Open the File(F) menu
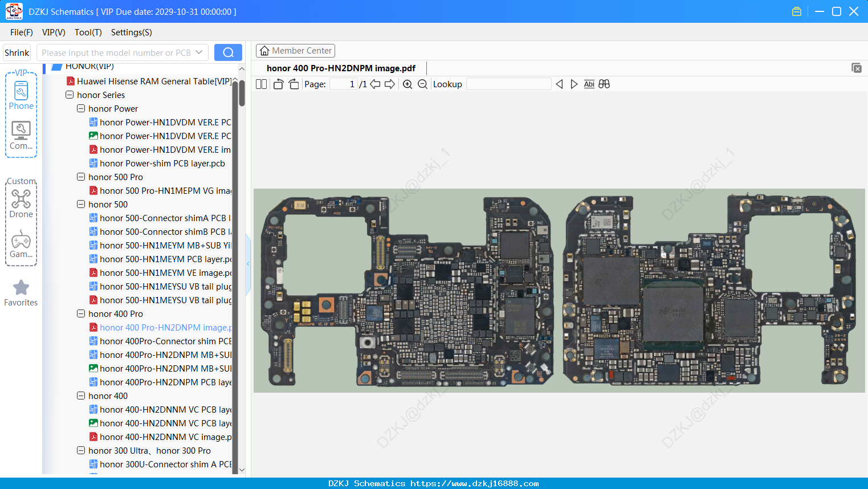The width and height of the screenshot is (868, 489). click(22, 32)
